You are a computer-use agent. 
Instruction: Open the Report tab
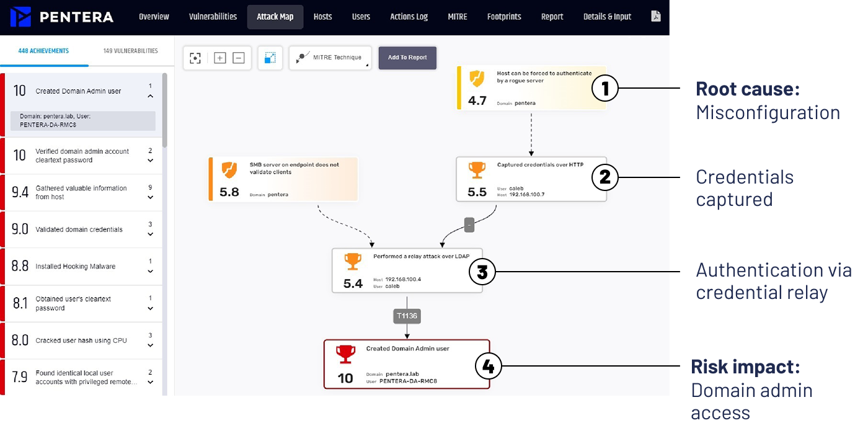pyautogui.click(x=552, y=17)
